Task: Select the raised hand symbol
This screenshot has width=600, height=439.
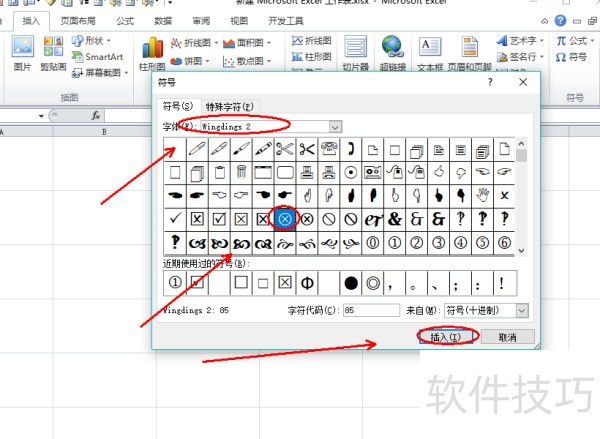Action: tap(482, 195)
